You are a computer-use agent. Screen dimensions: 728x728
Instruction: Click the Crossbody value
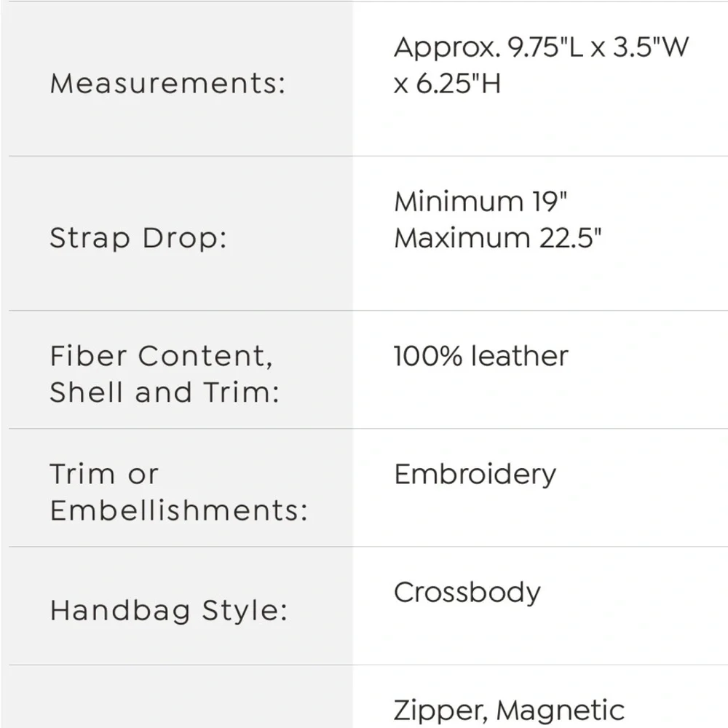tap(467, 593)
